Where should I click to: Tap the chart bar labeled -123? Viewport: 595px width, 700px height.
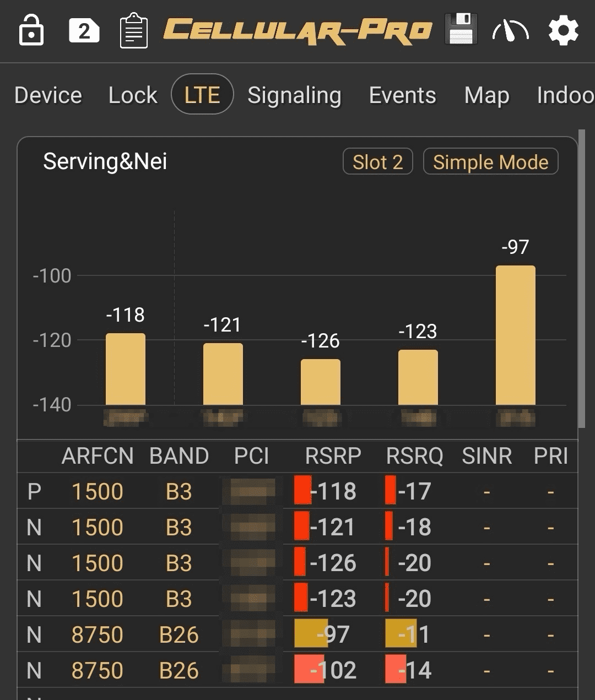click(x=418, y=377)
